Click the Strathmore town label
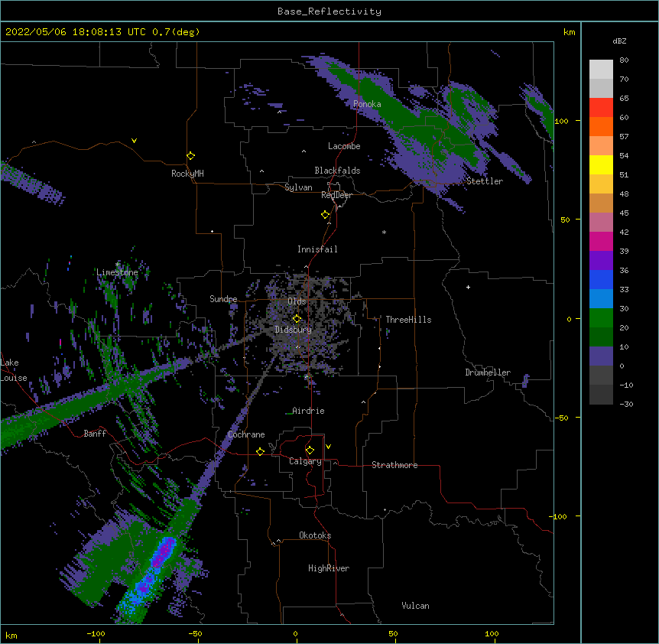The image size is (659, 644). [x=394, y=465]
